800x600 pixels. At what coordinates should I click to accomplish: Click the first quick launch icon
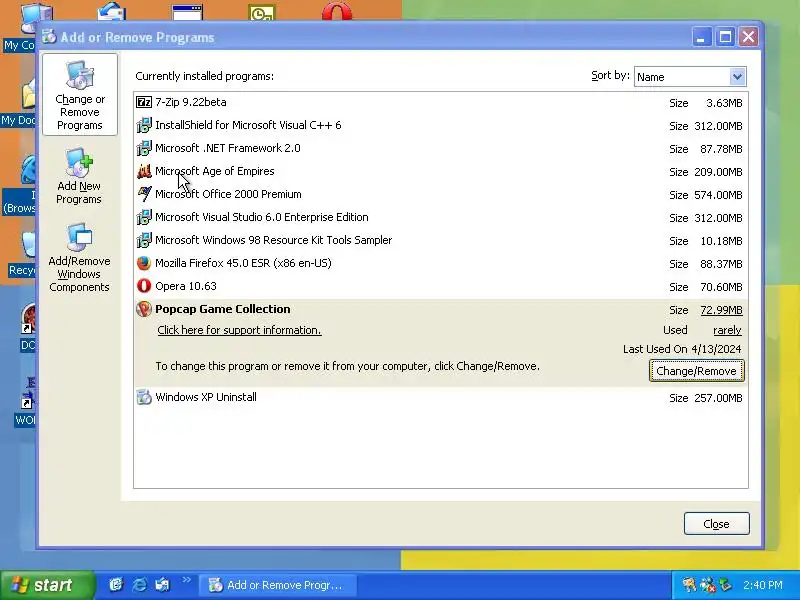coord(116,585)
